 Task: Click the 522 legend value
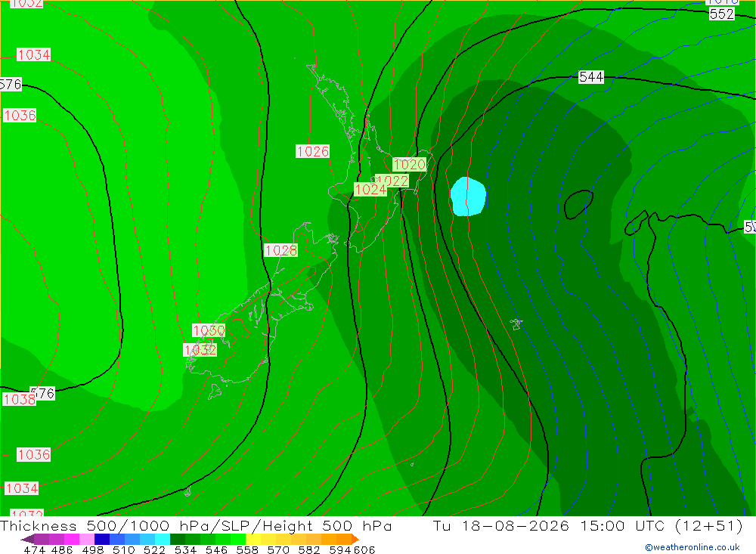[154, 550]
